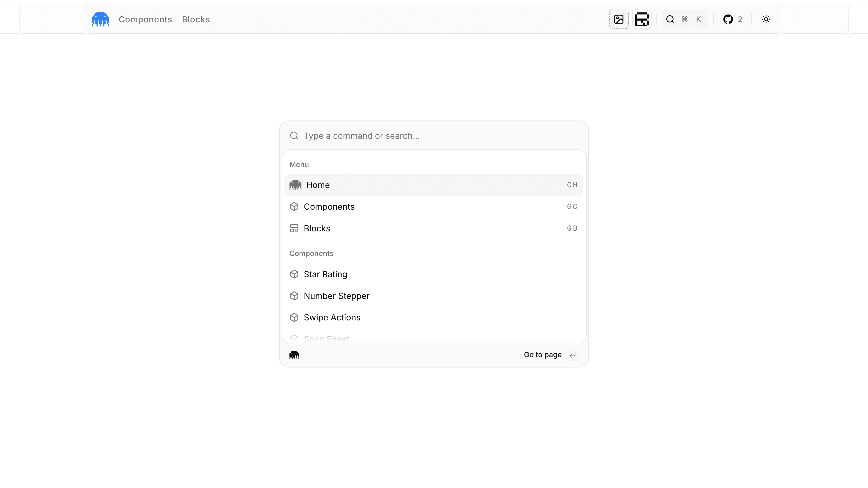Click the magnifier icon in command palette
This screenshot has height=488, width=868.
294,136
